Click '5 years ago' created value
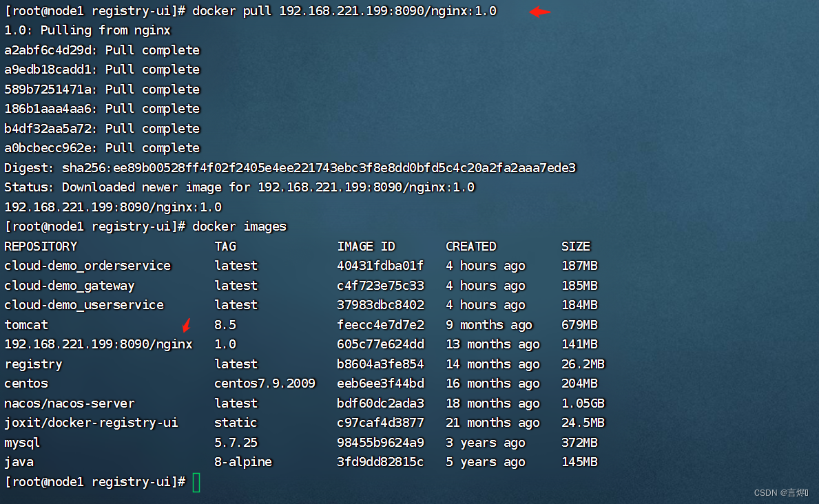Viewport: 819px width, 504px height. [485, 462]
